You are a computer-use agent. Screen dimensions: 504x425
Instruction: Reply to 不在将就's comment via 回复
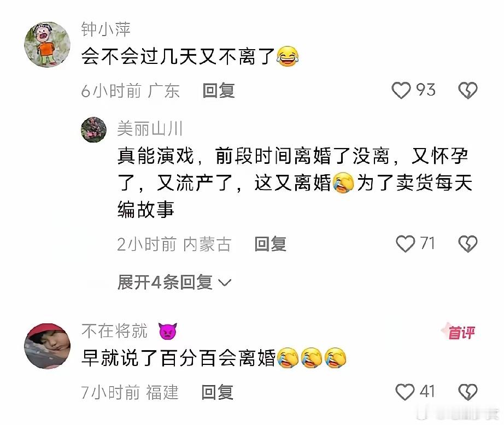tap(217, 392)
